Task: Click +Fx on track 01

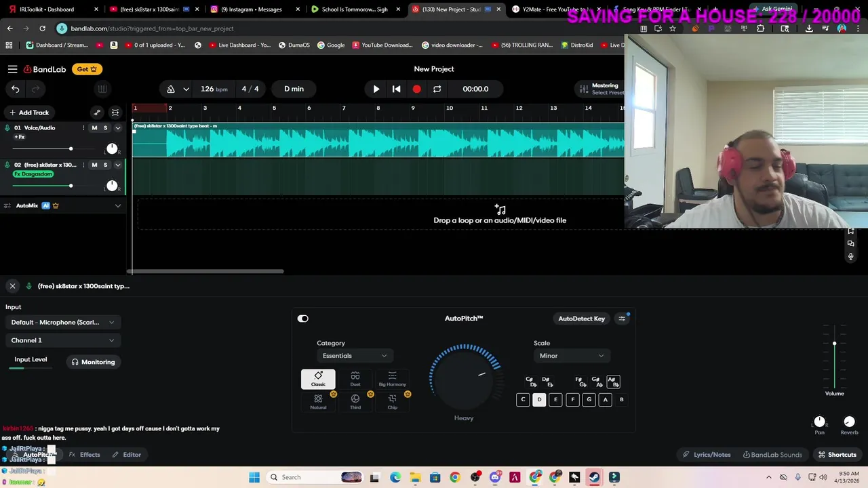Action: (20, 137)
